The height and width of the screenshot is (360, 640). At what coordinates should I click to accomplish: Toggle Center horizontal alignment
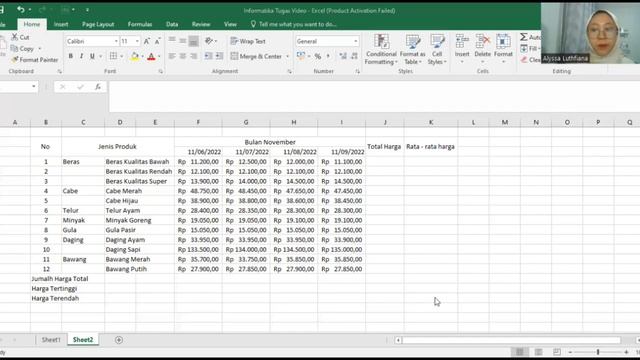pyautogui.click(x=182, y=56)
